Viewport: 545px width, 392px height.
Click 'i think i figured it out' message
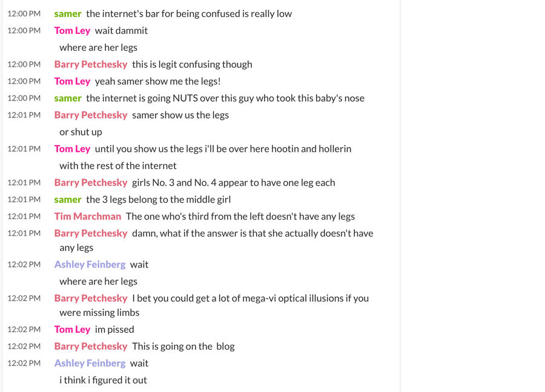tap(103, 380)
